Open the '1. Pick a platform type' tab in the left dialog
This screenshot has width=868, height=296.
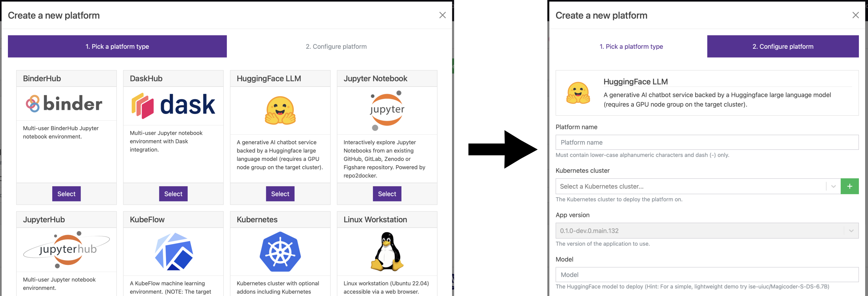coord(117,46)
